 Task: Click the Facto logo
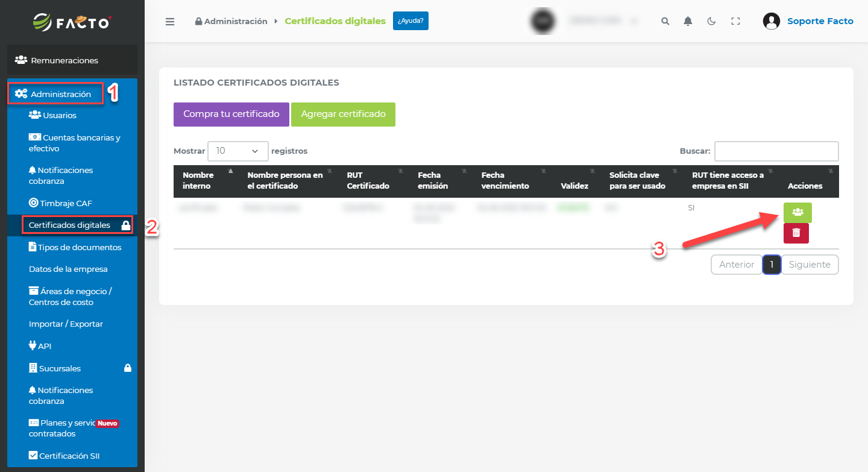click(72, 22)
